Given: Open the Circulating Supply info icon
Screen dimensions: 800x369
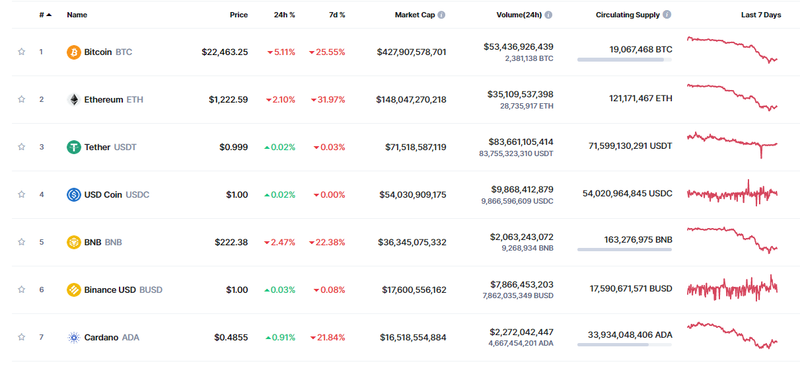Looking at the screenshot, I should click(667, 15).
